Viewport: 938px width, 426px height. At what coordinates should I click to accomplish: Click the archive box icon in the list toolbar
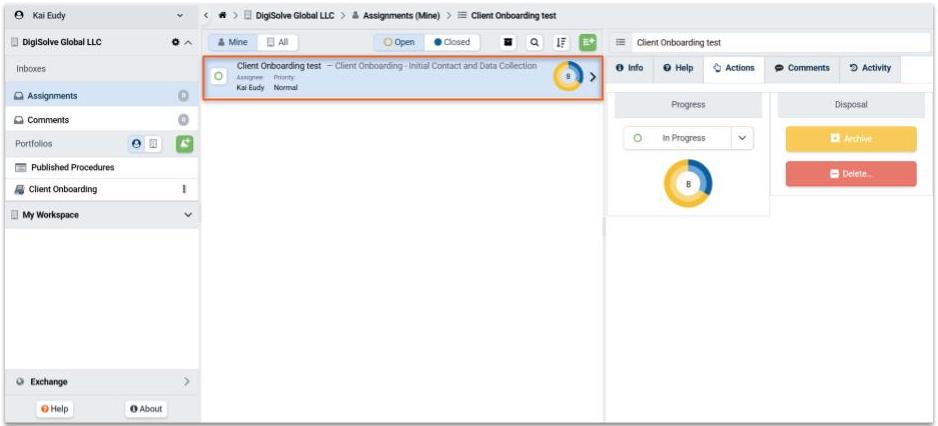[509, 43]
